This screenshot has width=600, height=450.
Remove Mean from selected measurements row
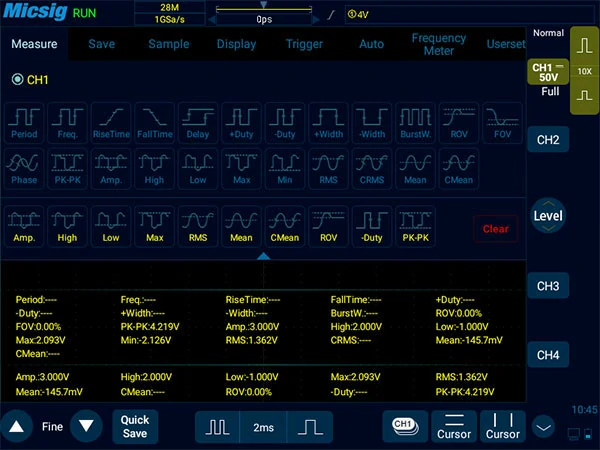point(241,227)
